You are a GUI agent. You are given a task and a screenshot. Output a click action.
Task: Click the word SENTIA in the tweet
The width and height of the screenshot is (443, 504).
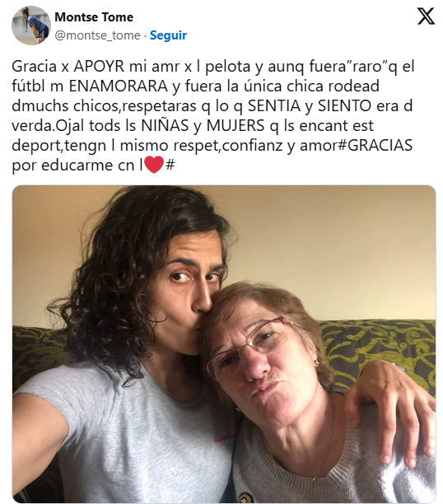(274, 106)
